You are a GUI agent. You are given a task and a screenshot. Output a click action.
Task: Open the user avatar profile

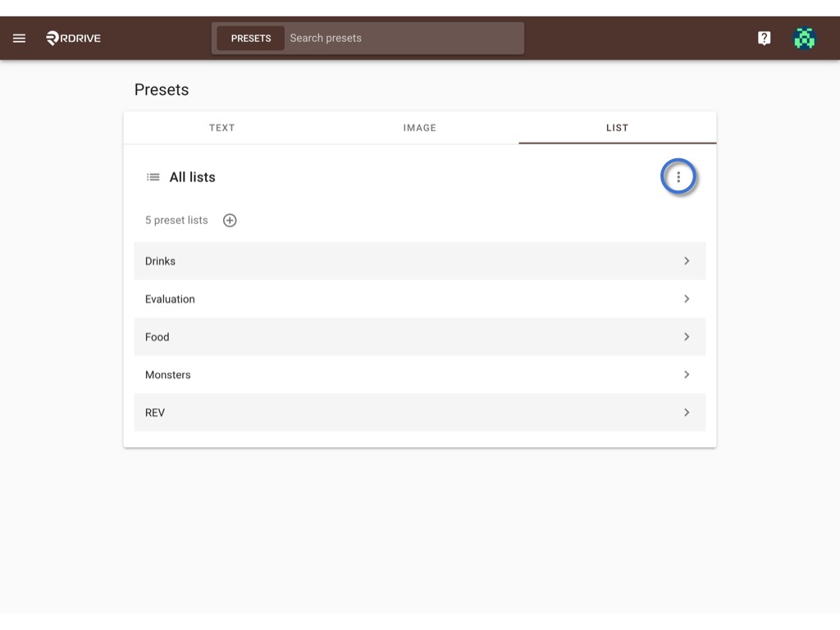click(x=804, y=38)
